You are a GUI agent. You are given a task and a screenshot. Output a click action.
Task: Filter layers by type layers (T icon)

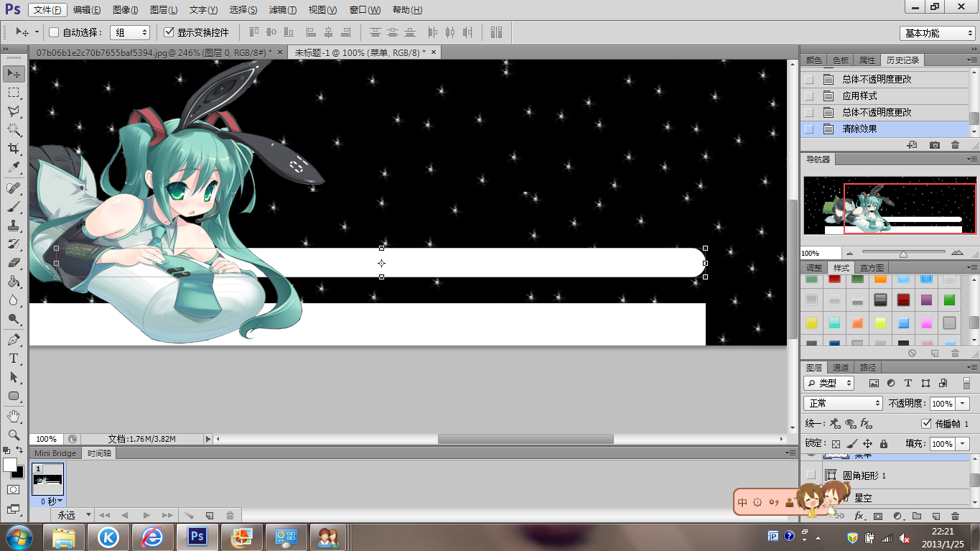point(908,383)
